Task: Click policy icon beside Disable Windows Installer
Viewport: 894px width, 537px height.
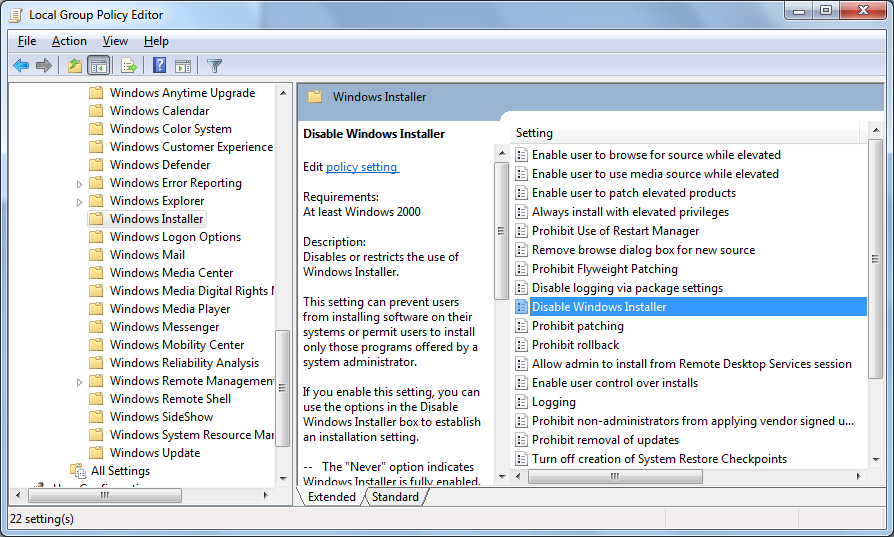Action: [x=521, y=307]
